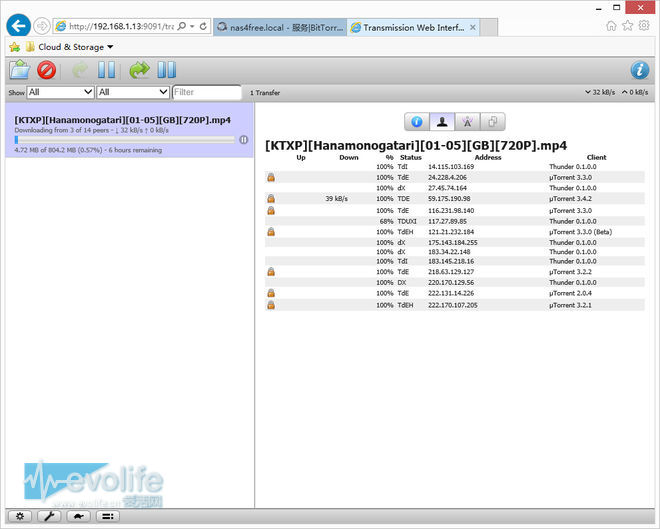Screen dimensions: 660x529
Task: Click the Address column header
Action: pyautogui.click(x=488, y=157)
